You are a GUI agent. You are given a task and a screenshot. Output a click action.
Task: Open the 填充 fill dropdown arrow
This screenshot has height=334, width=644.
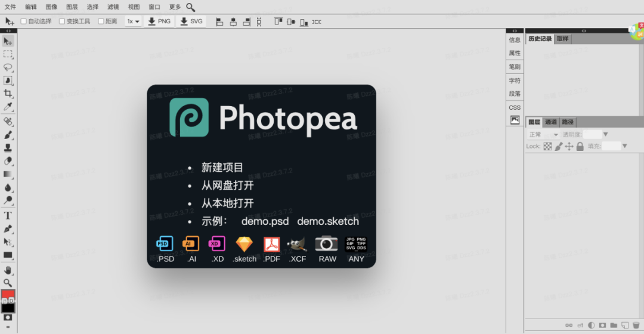(625, 146)
